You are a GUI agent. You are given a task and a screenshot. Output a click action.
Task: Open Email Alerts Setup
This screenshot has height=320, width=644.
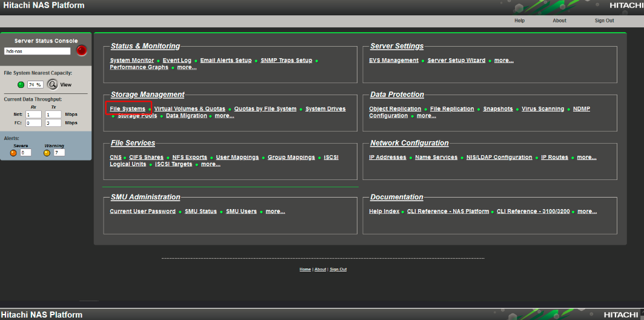[x=226, y=61]
